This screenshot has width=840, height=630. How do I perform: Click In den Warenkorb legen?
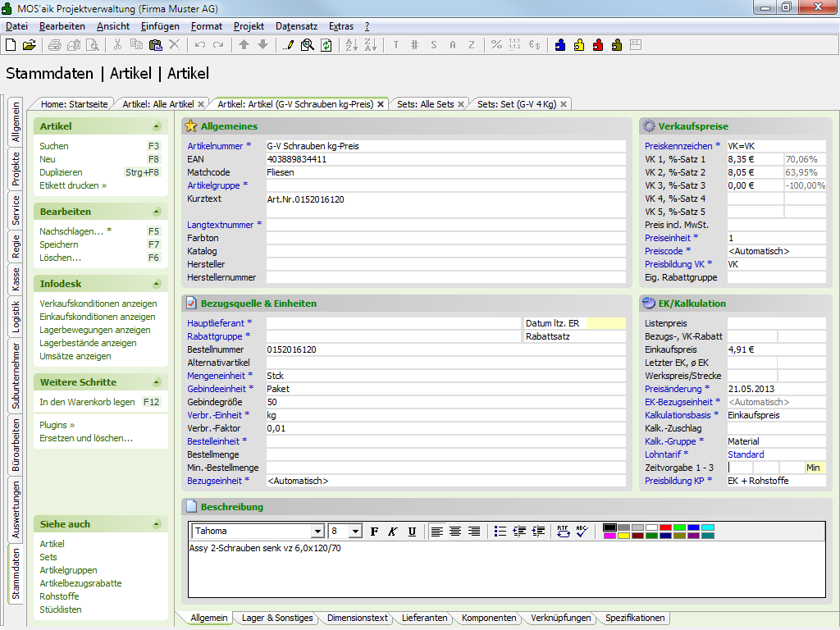tap(87, 402)
